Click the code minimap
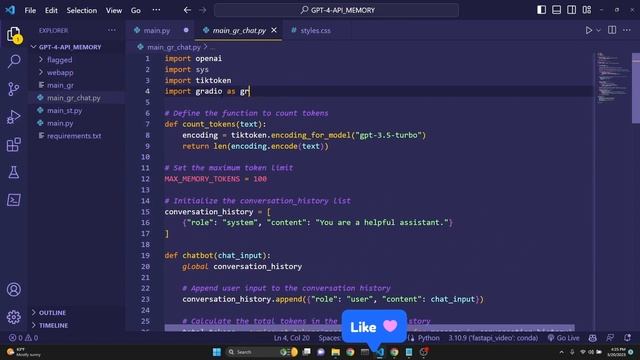Screen dimensions: 640x360 coord(612,78)
